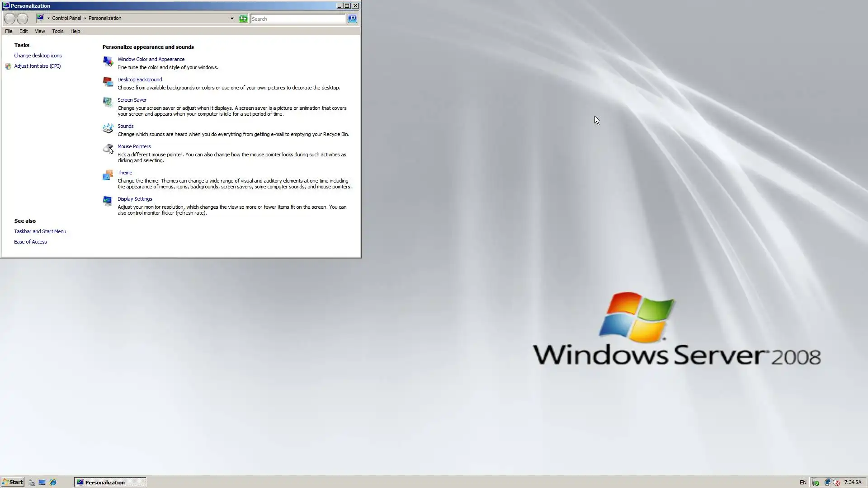Expand the arrow before Control Panel breadcrumb
The height and width of the screenshot is (488, 868).
[48, 19]
